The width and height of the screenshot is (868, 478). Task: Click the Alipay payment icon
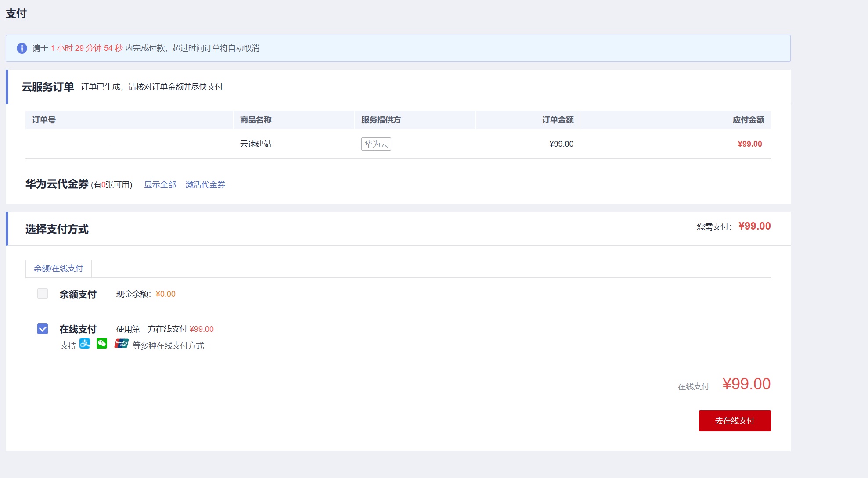[x=85, y=344]
